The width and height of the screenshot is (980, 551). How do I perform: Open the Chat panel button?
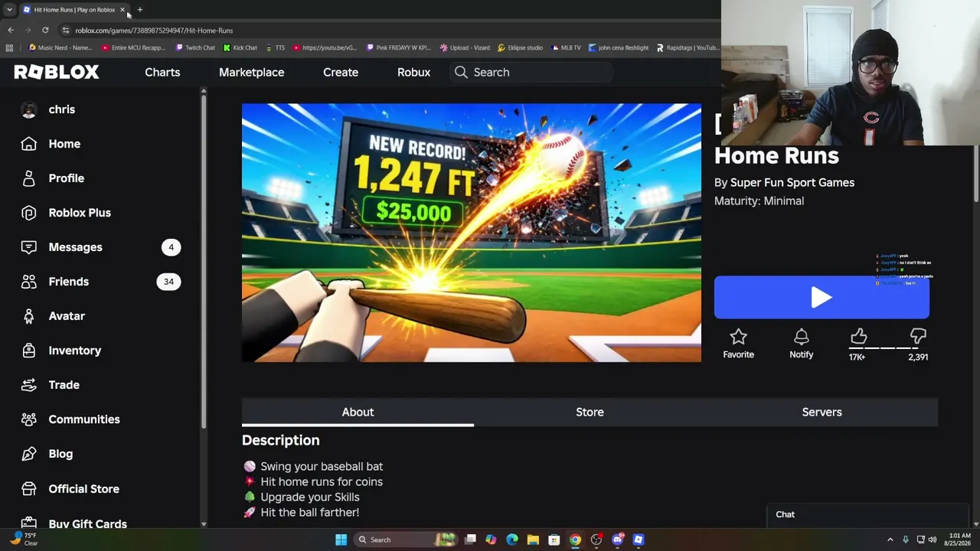pos(868,514)
